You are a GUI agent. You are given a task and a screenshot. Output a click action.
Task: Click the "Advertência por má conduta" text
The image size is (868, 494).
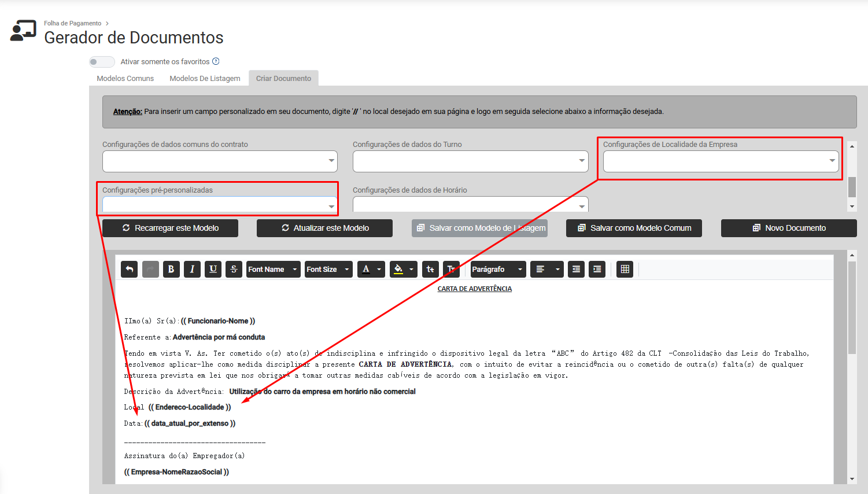pos(219,337)
